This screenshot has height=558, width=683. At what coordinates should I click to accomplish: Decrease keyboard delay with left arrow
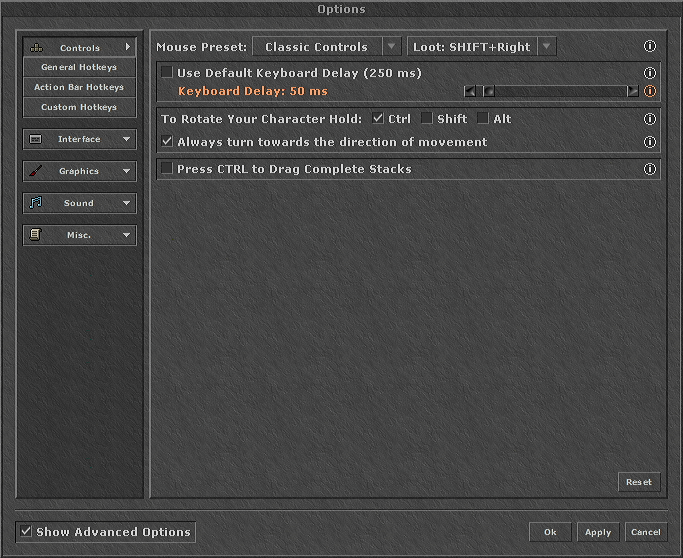tap(470, 91)
